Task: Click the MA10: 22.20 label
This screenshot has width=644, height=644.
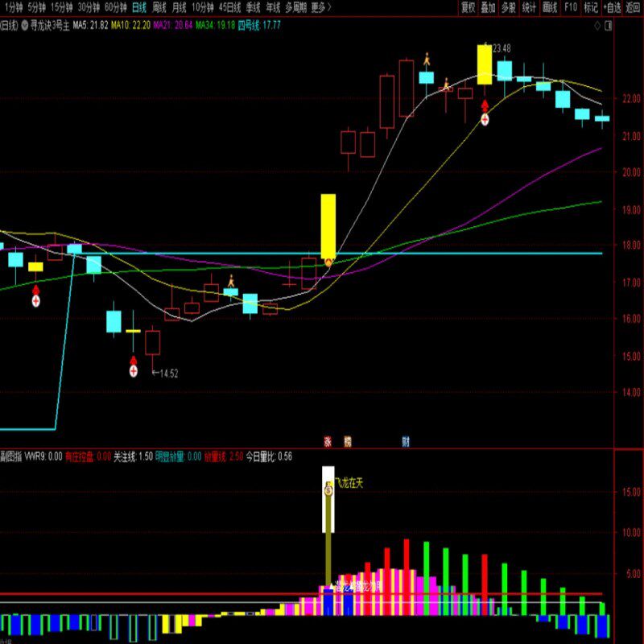Action: (x=130, y=26)
